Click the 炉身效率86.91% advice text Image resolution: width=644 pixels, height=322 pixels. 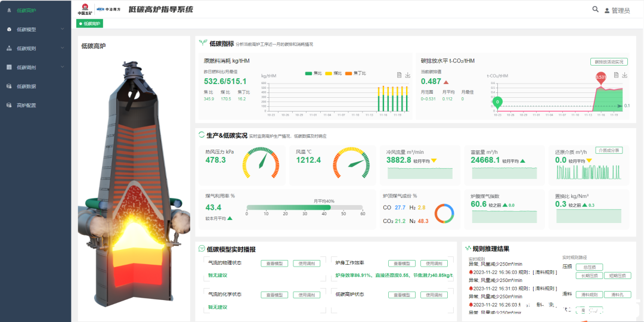click(394, 275)
